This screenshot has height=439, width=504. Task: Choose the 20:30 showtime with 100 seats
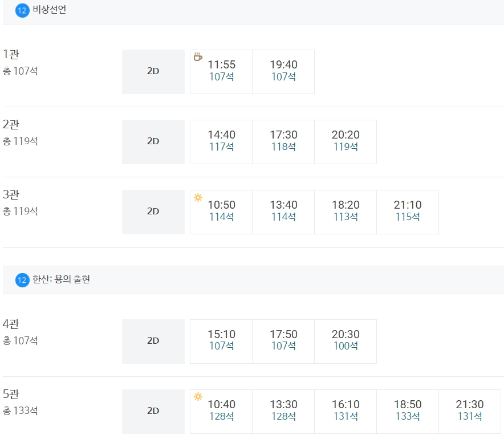coord(346,342)
